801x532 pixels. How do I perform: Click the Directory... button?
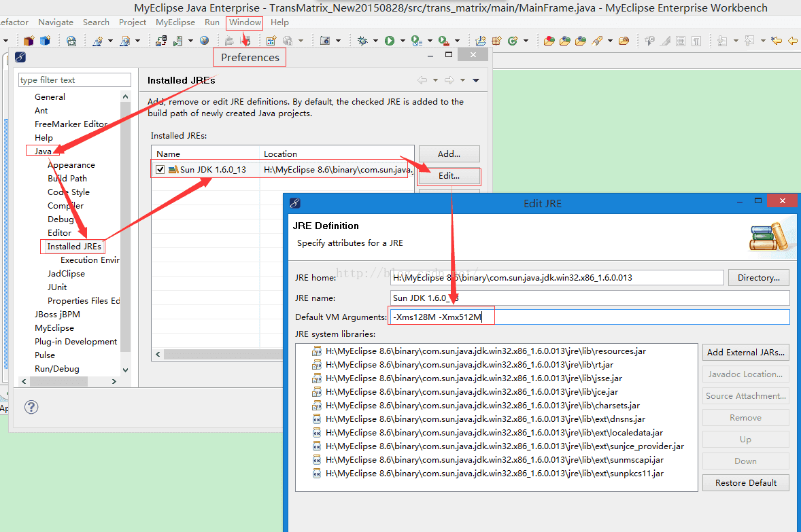(759, 278)
